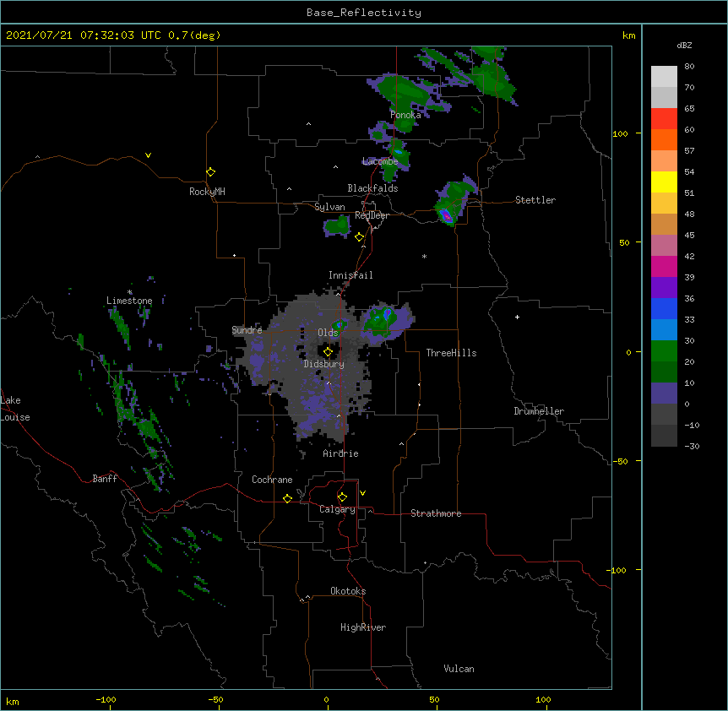This screenshot has height=711, width=728.
Task: Click the yellow marker south of Cochrane
Action: pyautogui.click(x=287, y=498)
